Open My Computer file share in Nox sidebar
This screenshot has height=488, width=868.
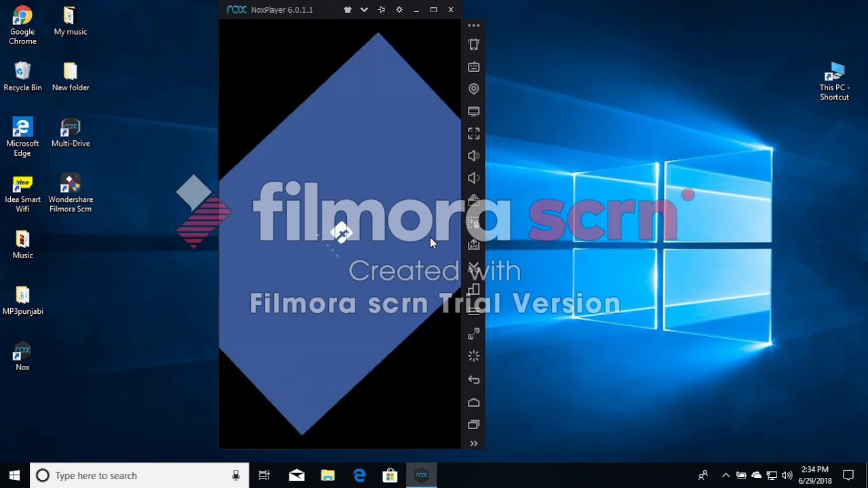pyautogui.click(x=473, y=111)
